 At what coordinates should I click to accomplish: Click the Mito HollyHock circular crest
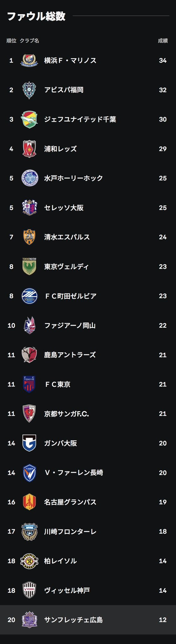pyautogui.click(x=30, y=178)
